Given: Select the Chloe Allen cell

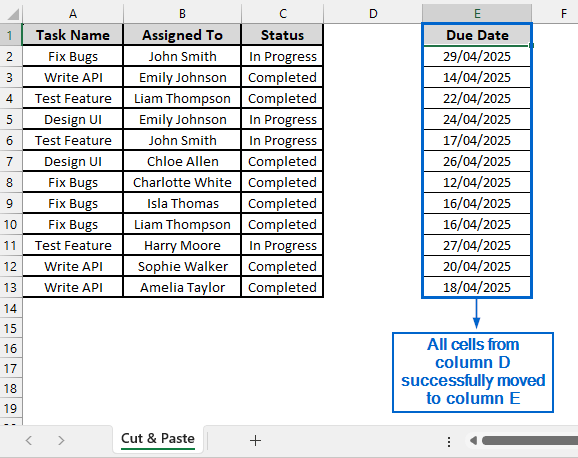Looking at the screenshot, I should (x=182, y=161).
